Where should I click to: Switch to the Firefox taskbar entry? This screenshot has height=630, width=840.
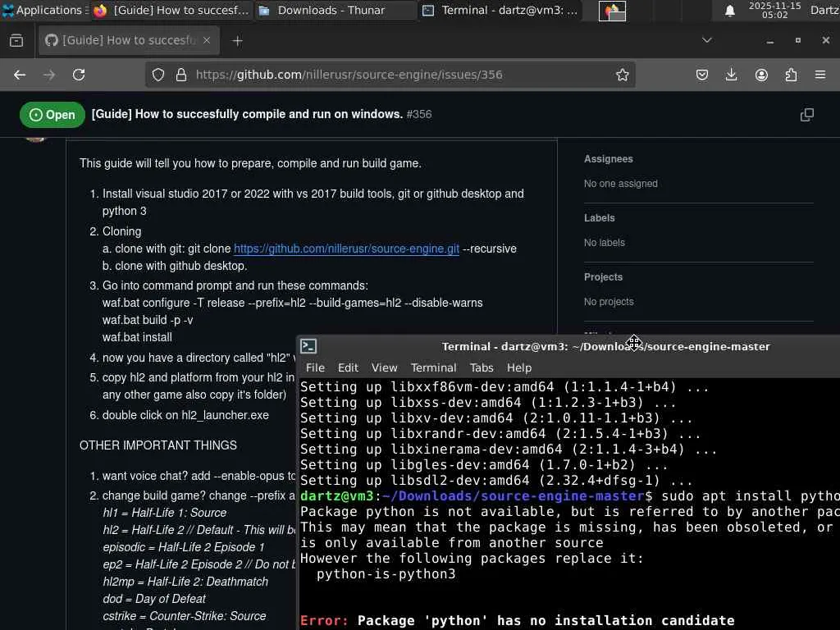click(x=171, y=10)
